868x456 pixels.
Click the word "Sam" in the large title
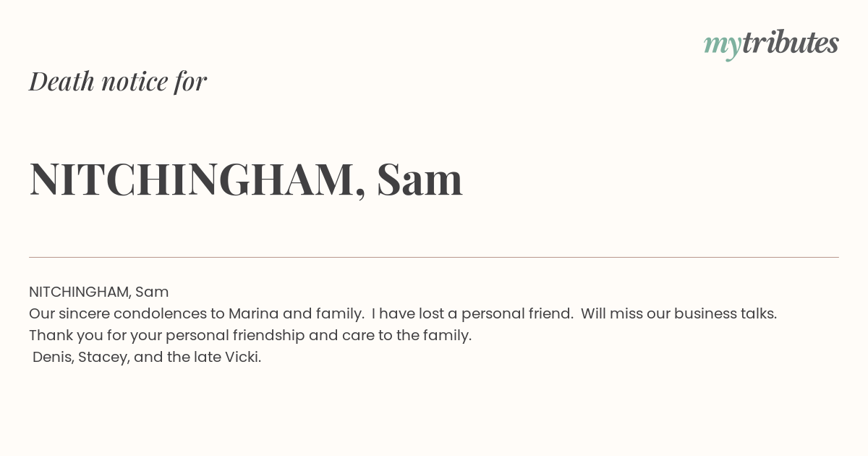(x=420, y=179)
